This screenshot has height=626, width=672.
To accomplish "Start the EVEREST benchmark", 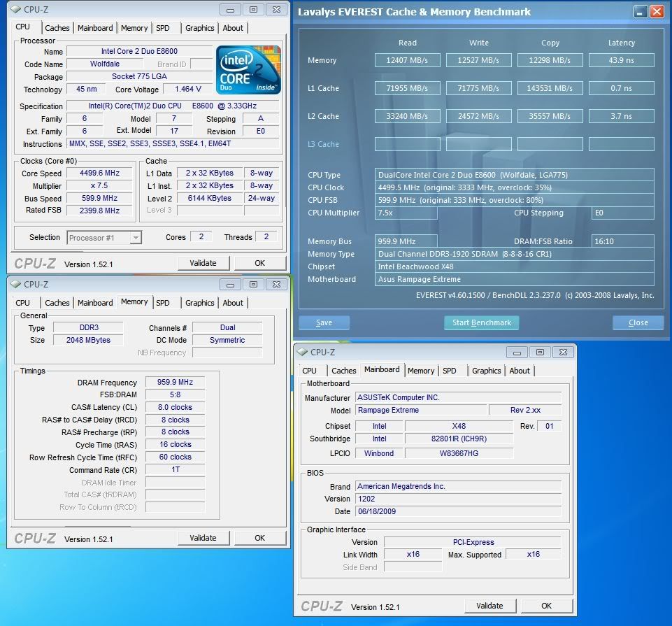I will 482,322.
